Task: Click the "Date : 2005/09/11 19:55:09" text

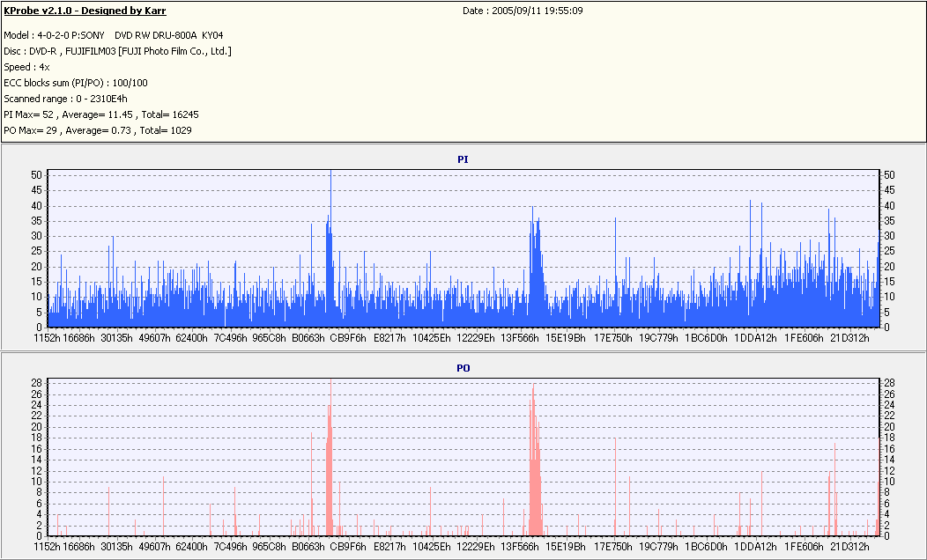Action: click(x=523, y=11)
